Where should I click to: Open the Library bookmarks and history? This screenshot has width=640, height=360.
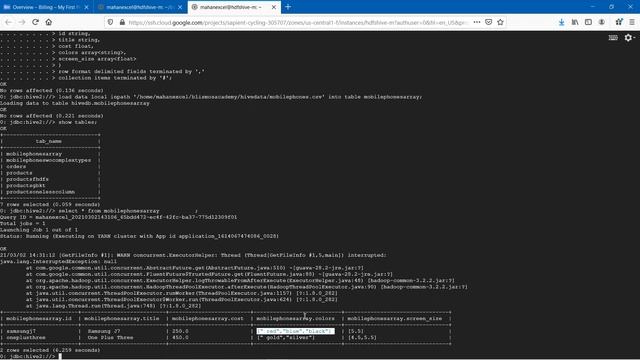(x=575, y=22)
